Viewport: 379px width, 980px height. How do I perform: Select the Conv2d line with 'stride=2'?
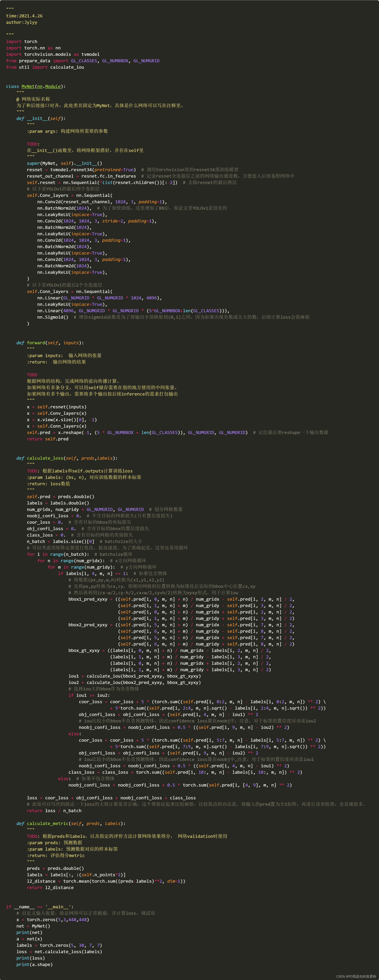click(x=97, y=221)
